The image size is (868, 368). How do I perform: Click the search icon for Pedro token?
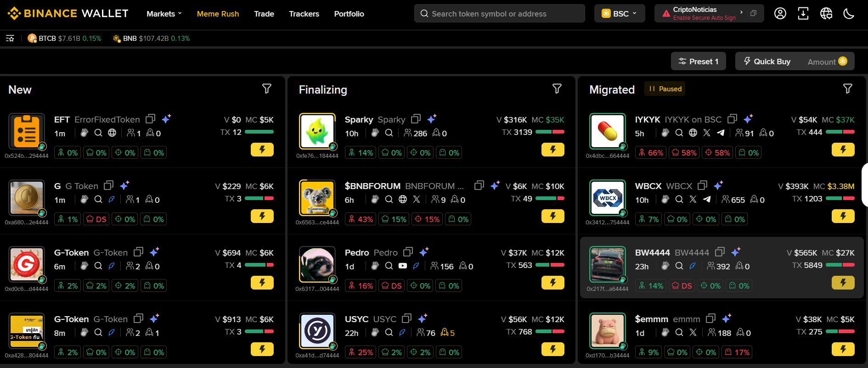point(389,266)
